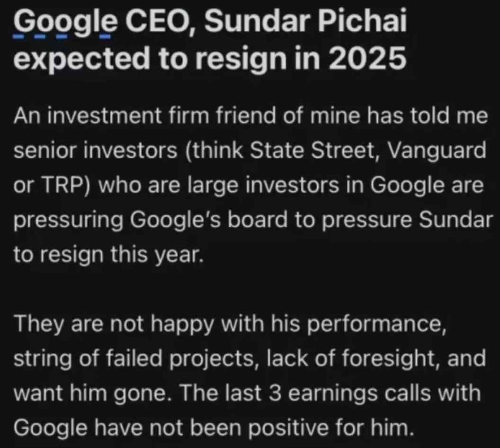Click the line 'pressuring Google's board to pressure Sundar'
This screenshot has height=448, width=500.
click(253, 220)
